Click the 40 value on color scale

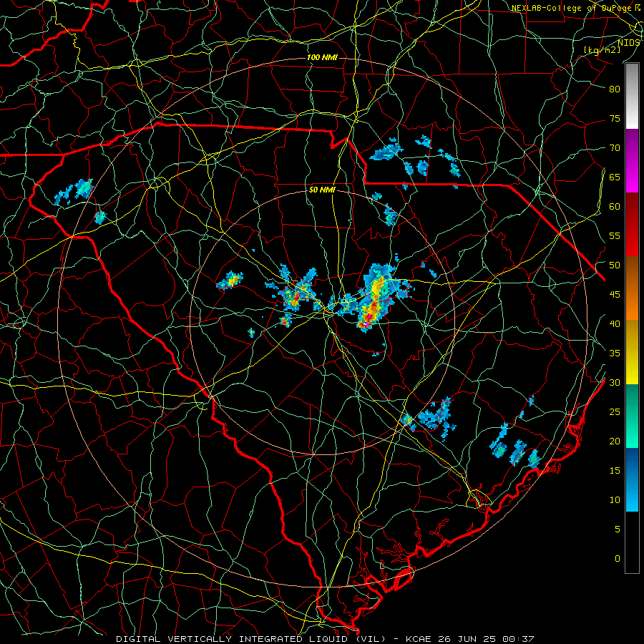point(615,324)
